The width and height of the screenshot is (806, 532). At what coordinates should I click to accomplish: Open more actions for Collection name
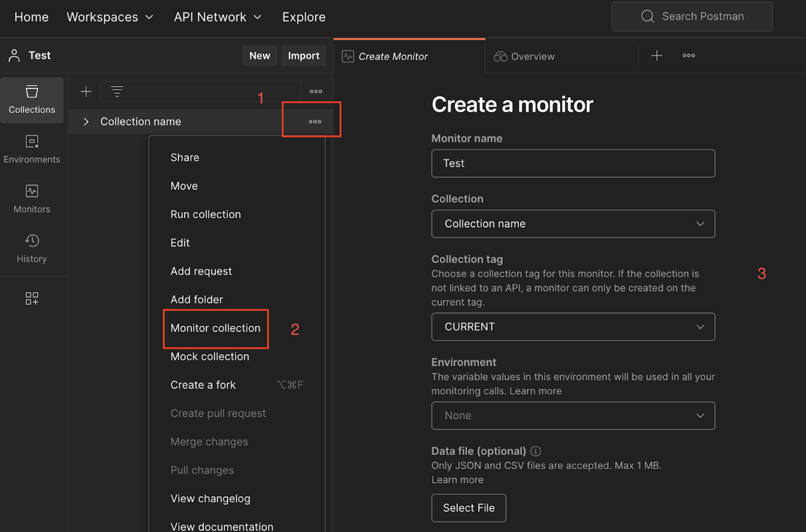pos(315,121)
